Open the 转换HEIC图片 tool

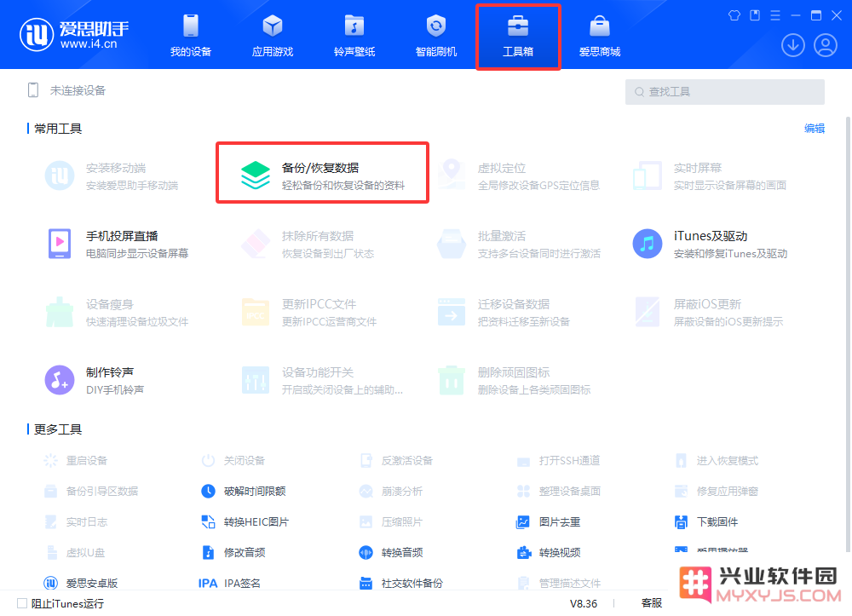(x=245, y=522)
